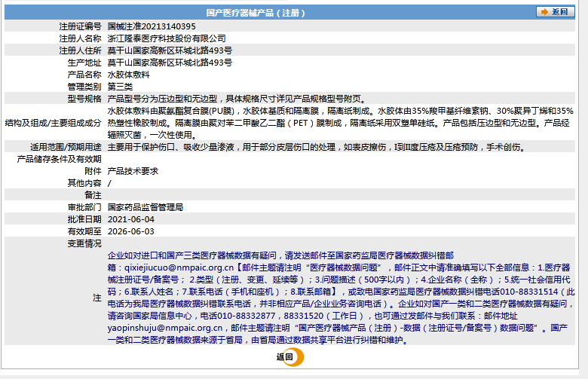Click approval date 2021-06-04

131,219
